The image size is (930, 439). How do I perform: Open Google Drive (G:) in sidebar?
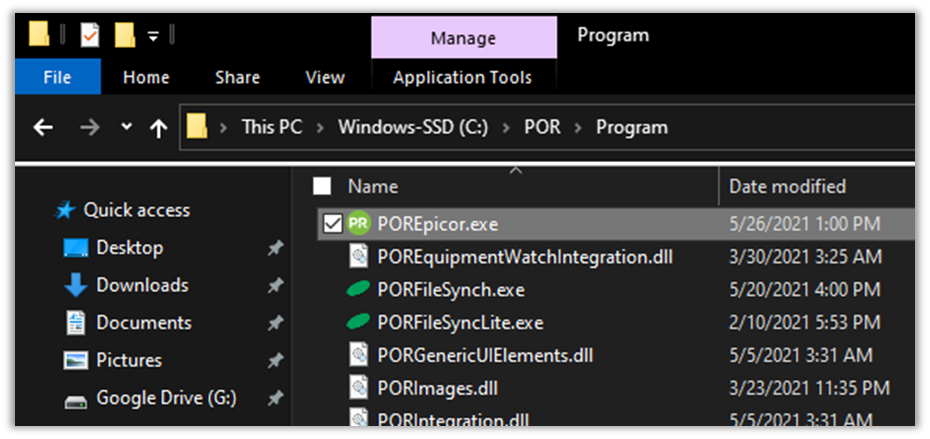(166, 398)
